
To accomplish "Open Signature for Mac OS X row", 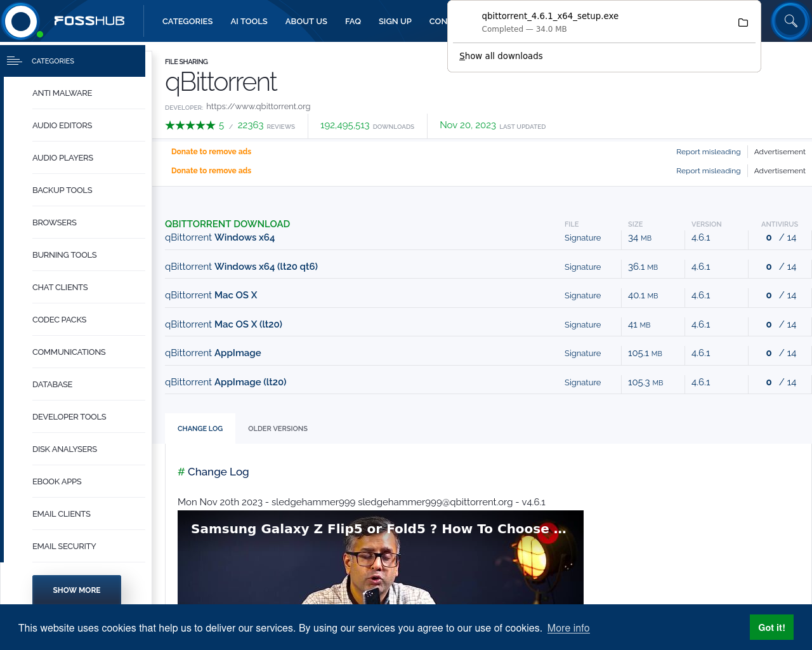I will [x=582, y=295].
